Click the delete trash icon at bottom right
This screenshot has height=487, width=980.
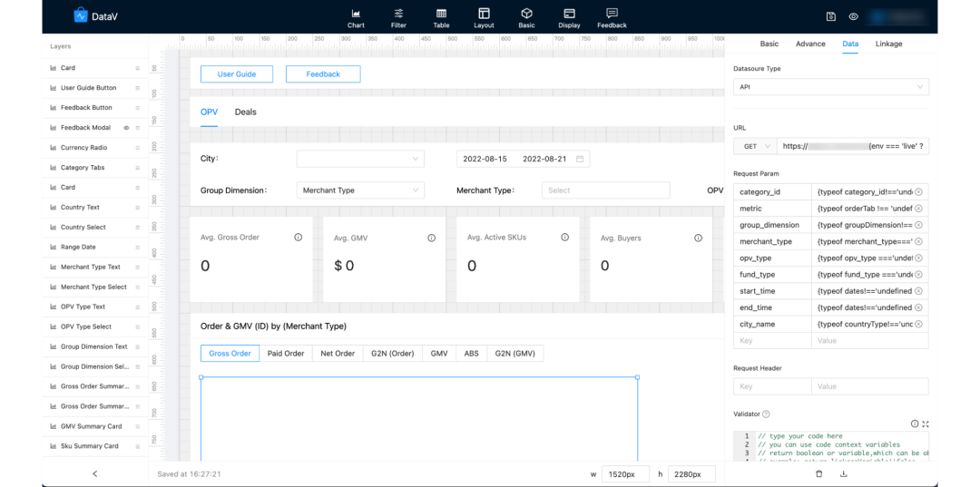pyautogui.click(x=818, y=474)
